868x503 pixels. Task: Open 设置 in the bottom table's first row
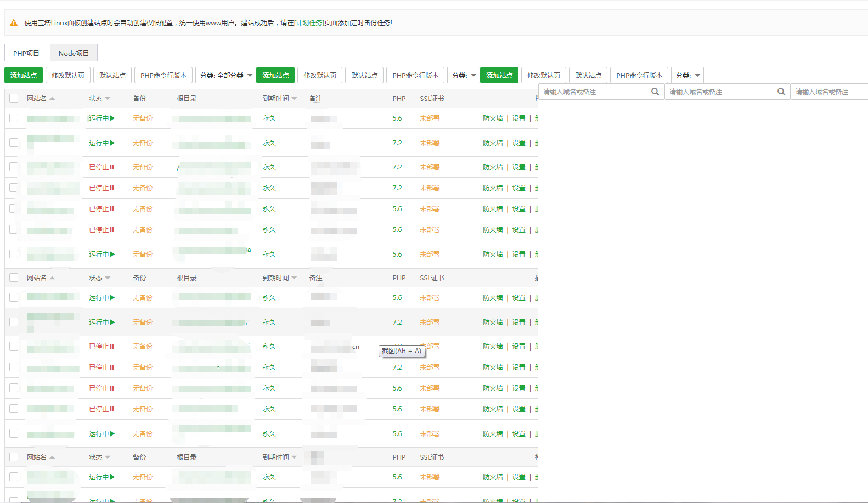pos(518,477)
